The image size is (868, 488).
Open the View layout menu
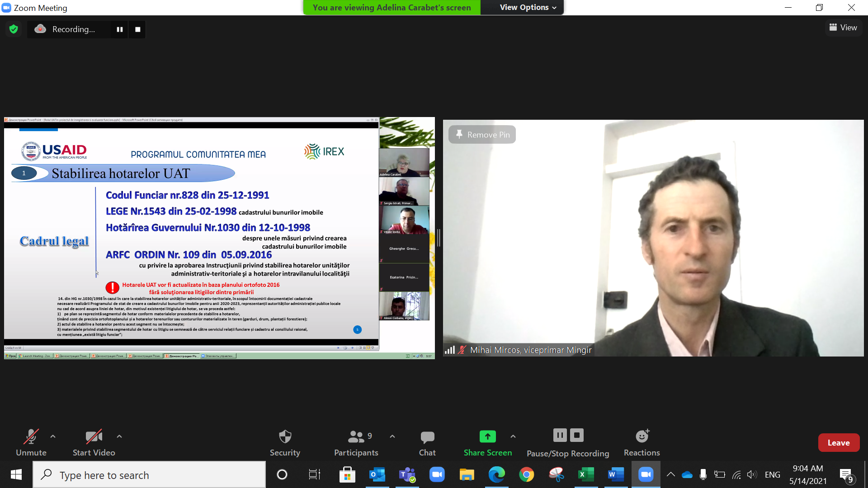click(x=843, y=28)
